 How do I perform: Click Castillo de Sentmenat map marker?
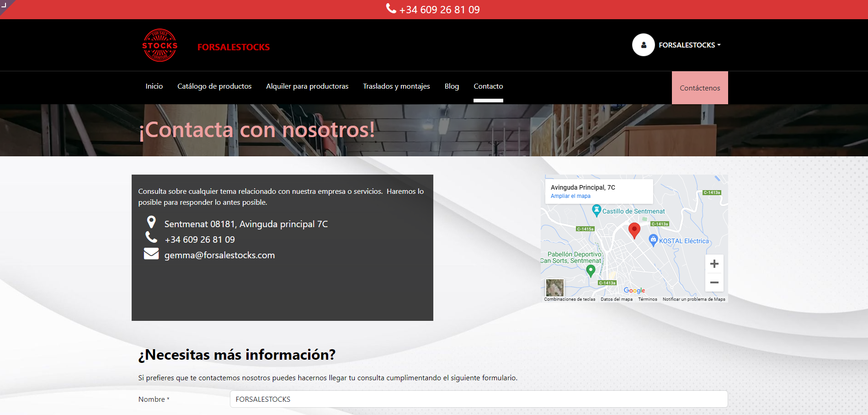pyautogui.click(x=596, y=210)
